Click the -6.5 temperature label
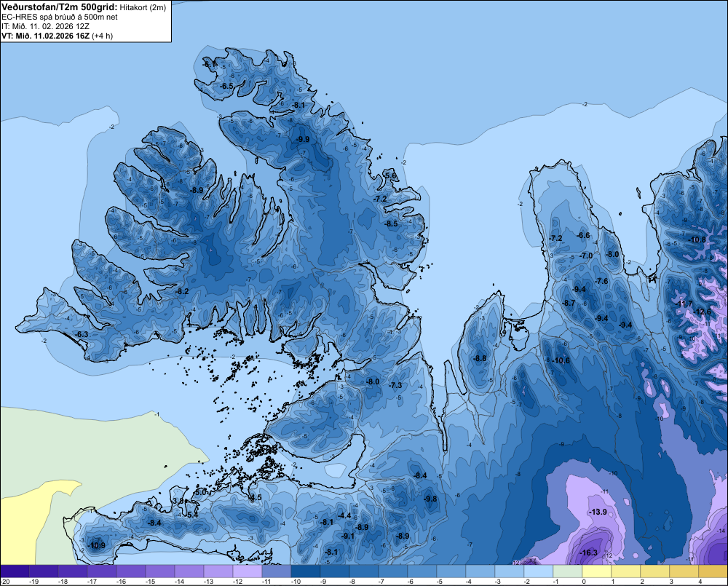The height and width of the screenshot is (586, 728). 226,86
